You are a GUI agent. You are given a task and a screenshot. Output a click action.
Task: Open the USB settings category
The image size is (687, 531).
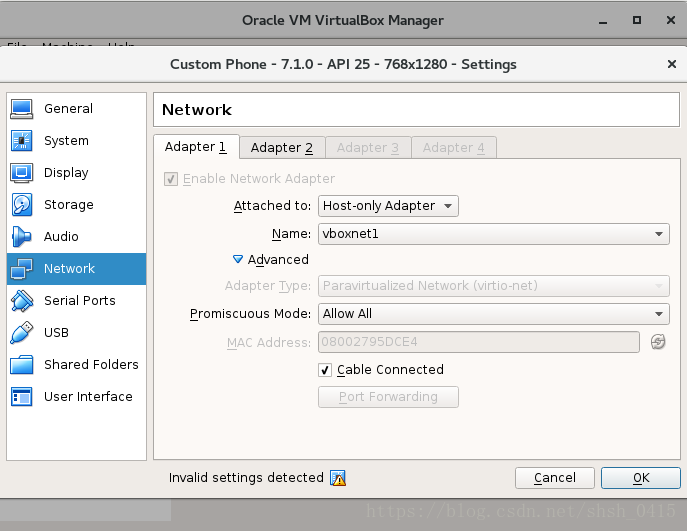point(77,333)
